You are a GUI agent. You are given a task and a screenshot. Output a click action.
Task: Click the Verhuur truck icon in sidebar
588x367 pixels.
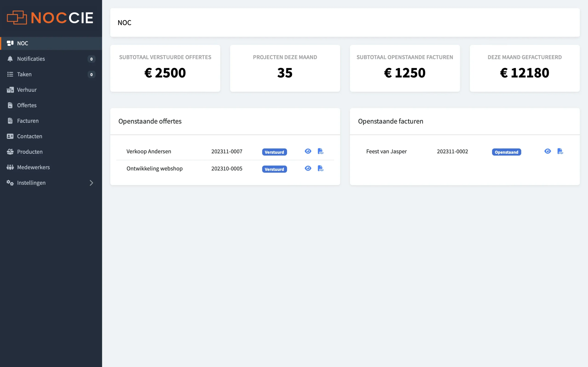coord(10,90)
